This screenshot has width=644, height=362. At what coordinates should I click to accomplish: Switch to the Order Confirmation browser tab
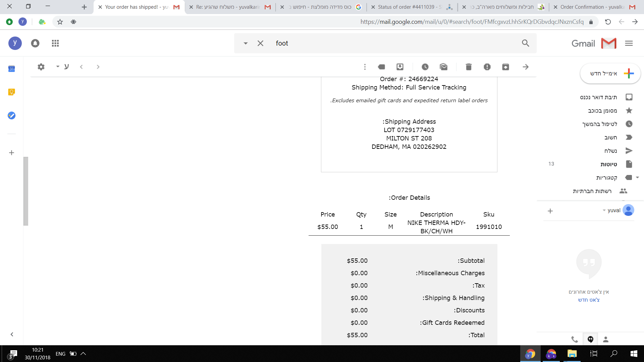point(592,7)
